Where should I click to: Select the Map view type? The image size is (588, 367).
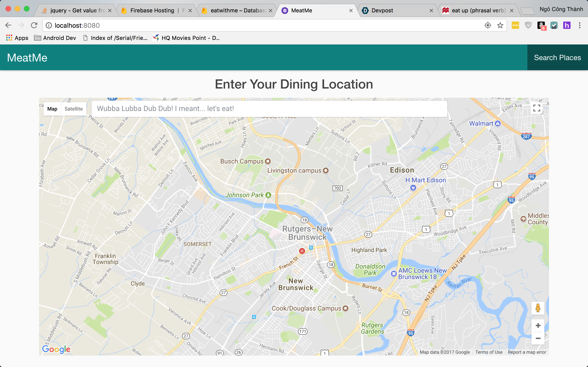coord(52,109)
